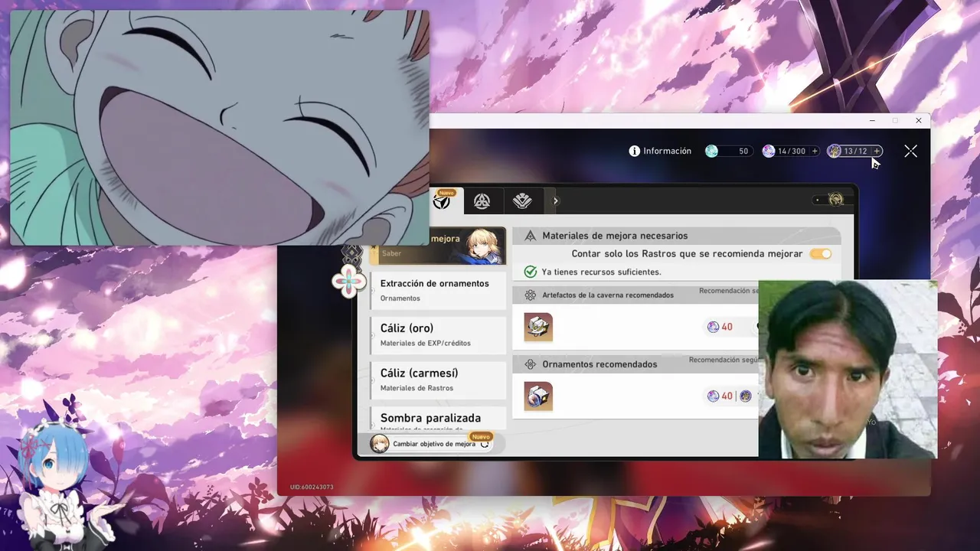Add Trailblaze Power with plus beside 14/300
The height and width of the screenshot is (551, 980).
click(815, 152)
